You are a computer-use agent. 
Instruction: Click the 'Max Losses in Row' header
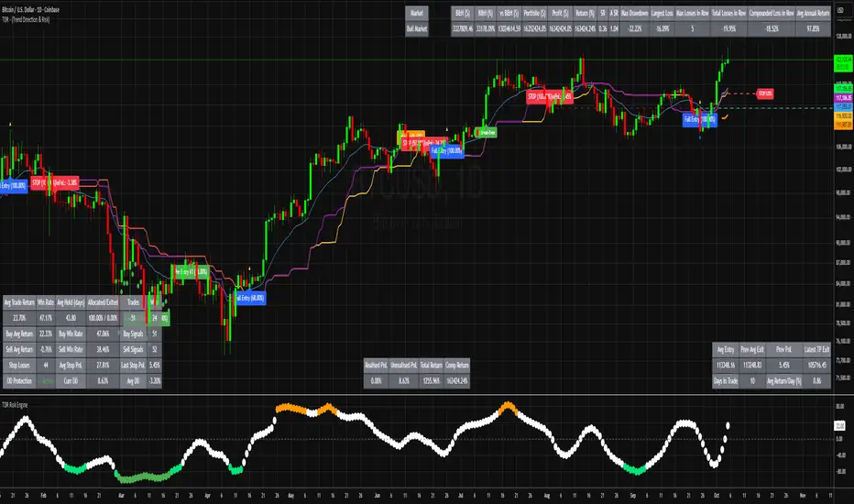693,13
